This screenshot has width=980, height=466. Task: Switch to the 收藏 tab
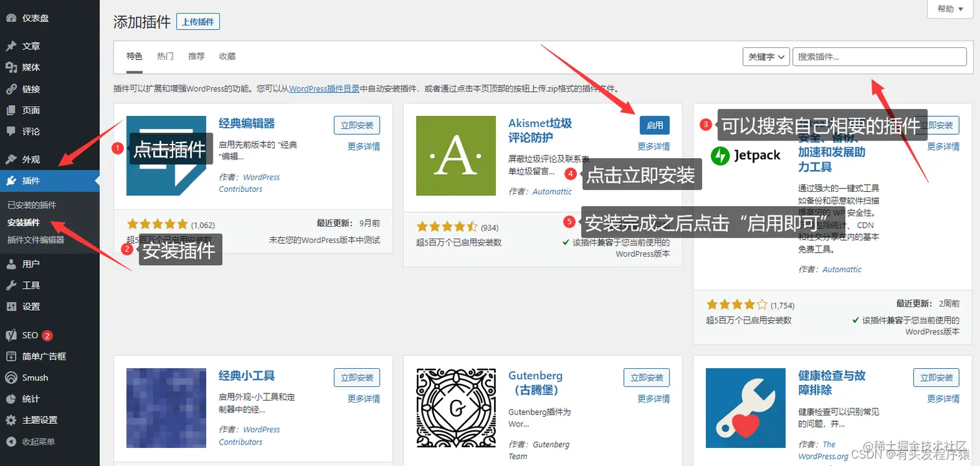click(227, 56)
